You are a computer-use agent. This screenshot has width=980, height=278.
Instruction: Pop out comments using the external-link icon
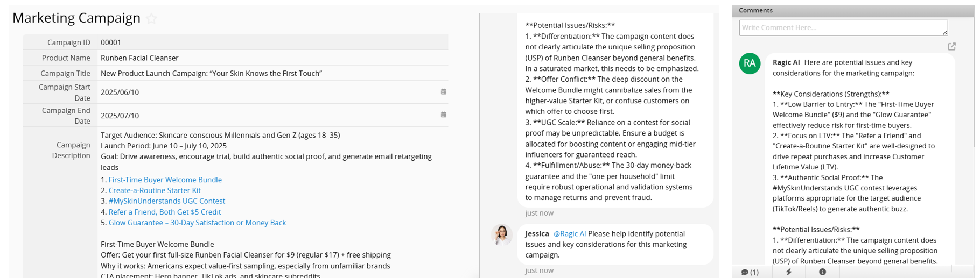[951, 47]
